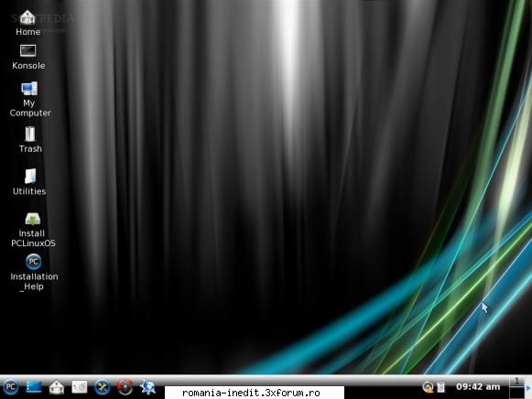Open the control center wrench icon in the taskbar

pyautogui.click(x=103, y=387)
